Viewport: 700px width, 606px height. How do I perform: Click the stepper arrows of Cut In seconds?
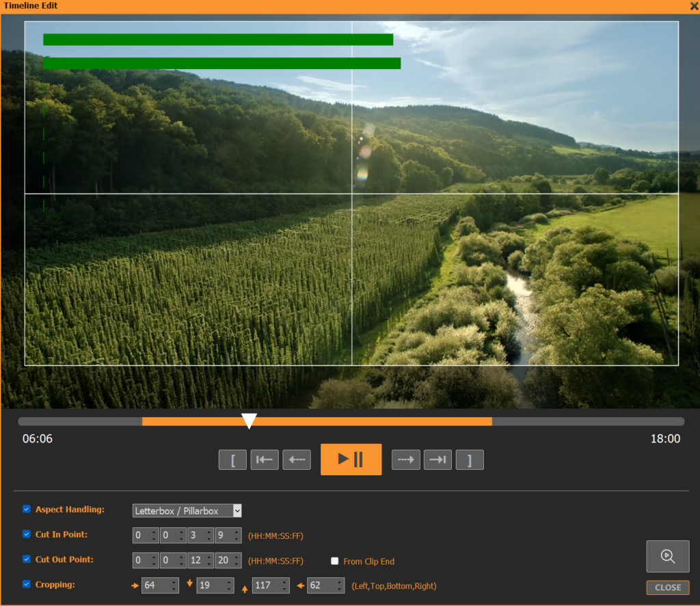pyautogui.click(x=209, y=535)
